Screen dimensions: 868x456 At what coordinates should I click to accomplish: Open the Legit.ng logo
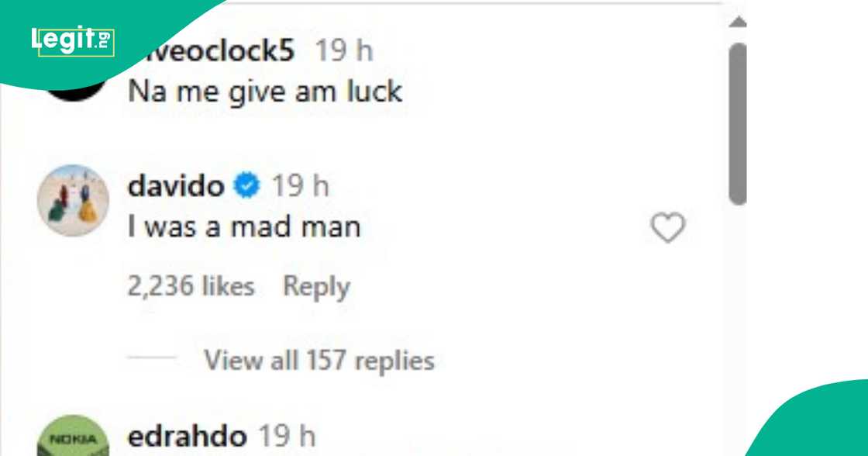click(x=73, y=40)
